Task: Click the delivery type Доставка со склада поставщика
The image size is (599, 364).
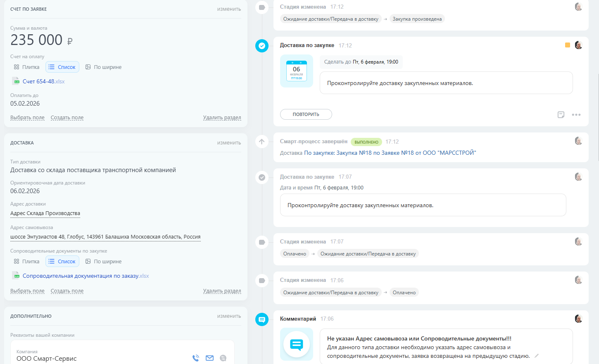Action: (93, 170)
